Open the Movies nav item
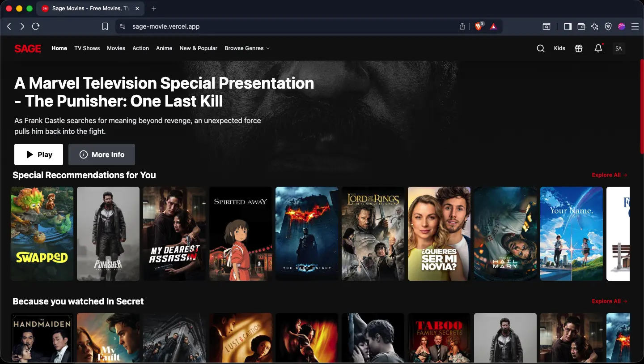 coord(116,48)
